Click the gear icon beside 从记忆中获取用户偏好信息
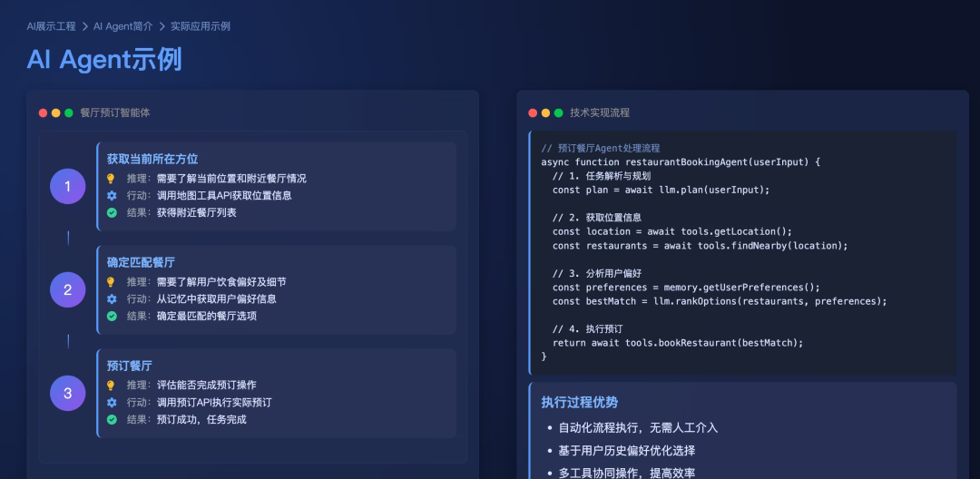The image size is (980, 479). pyautogui.click(x=112, y=298)
